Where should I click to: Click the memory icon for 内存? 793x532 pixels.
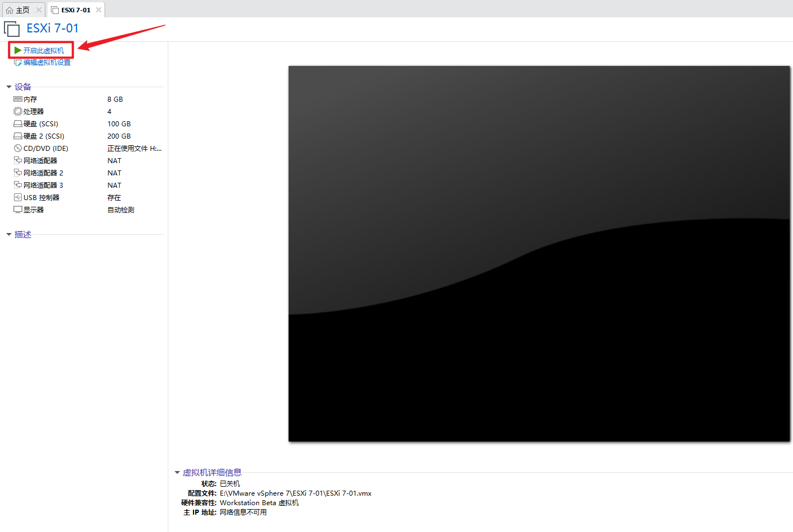click(x=18, y=99)
